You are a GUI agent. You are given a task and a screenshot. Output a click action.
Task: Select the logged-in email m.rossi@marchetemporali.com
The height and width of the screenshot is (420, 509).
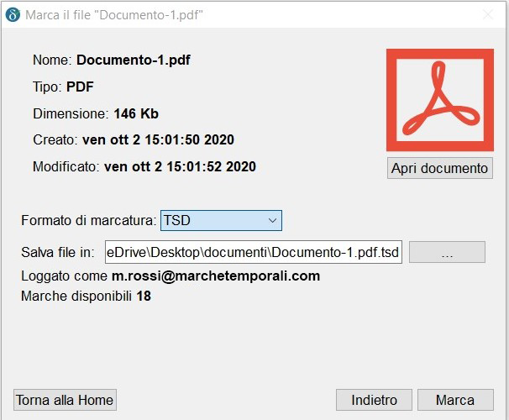(216, 276)
